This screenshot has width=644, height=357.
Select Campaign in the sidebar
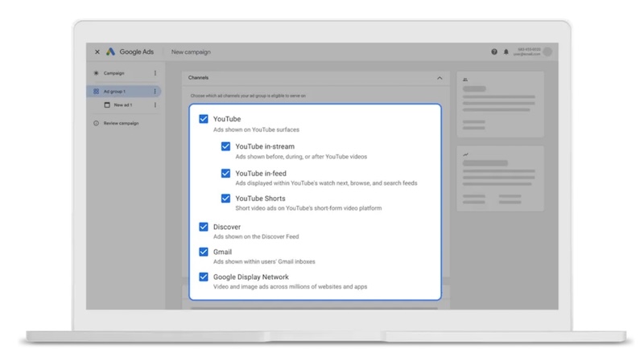click(x=114, y=73)
